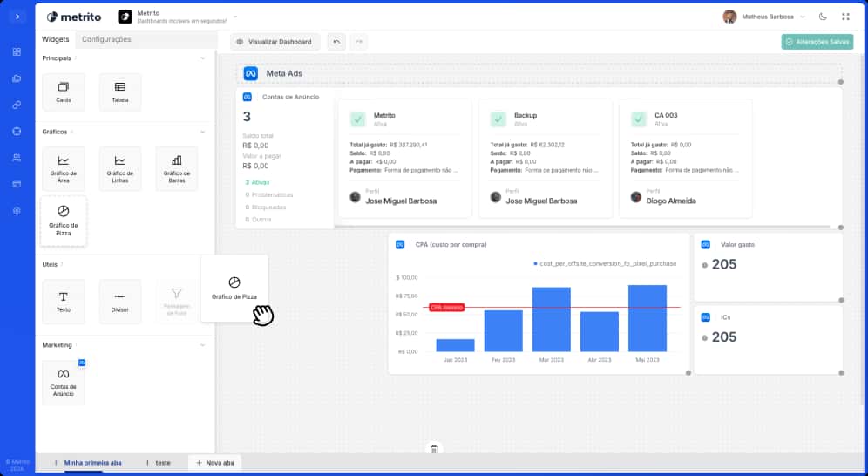Open the settings gear in left sidebar

tap(17, 211)
